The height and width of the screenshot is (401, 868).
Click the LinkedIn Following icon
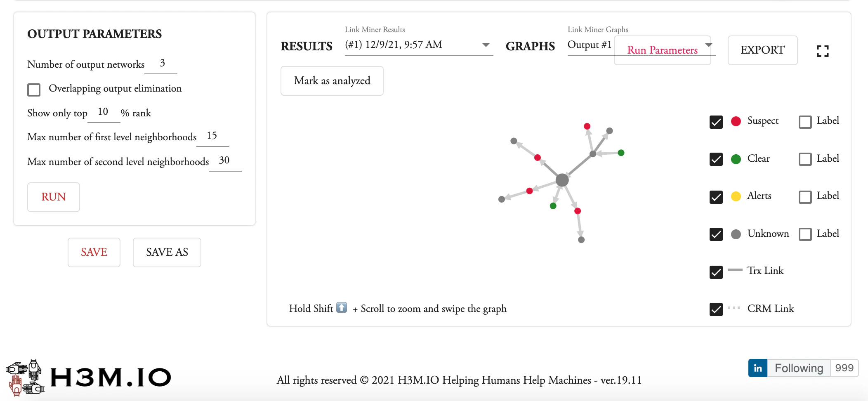tap(758, 368)
